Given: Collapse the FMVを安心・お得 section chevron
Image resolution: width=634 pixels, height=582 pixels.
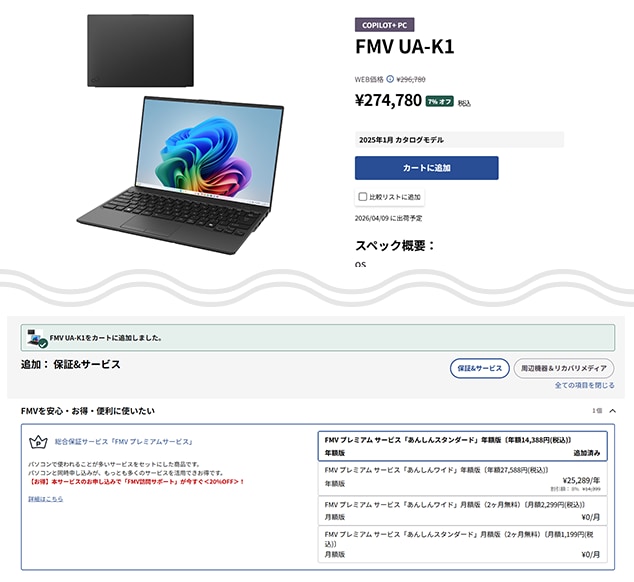Looking at the screenshot, I should pyautogui.click(x=613, y=411).
